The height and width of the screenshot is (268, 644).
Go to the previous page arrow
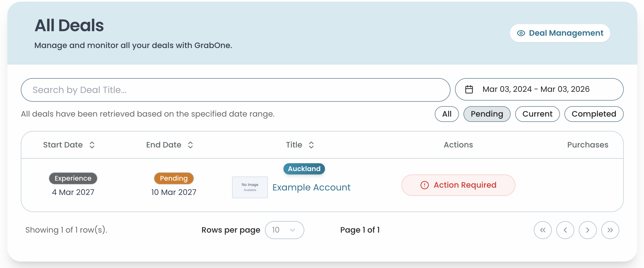pos(565,230)
